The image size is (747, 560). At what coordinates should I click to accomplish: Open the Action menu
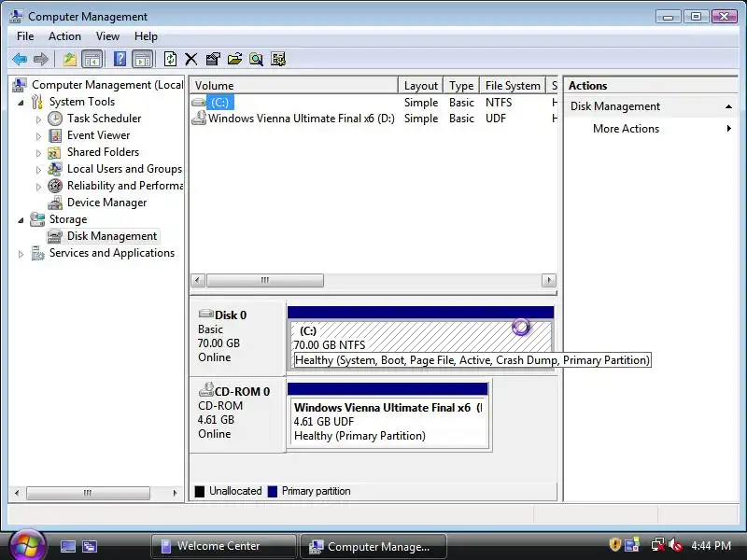click(x=64, y=36)
